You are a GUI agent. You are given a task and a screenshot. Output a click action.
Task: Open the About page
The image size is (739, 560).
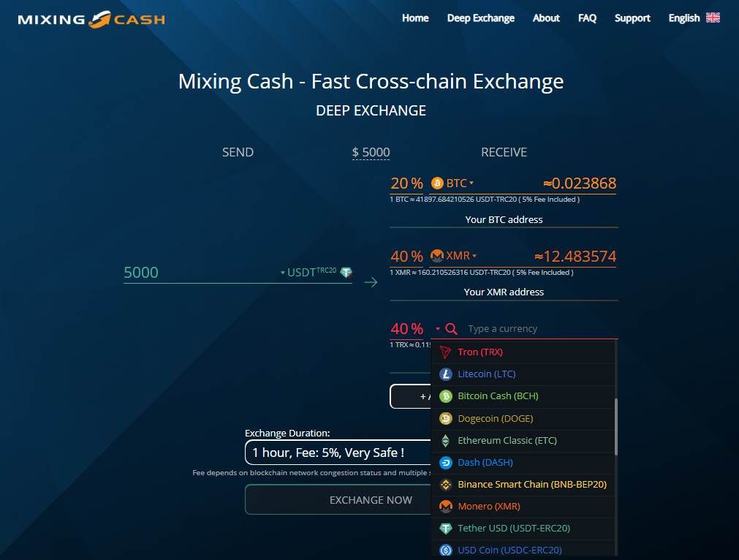(546, 18)
